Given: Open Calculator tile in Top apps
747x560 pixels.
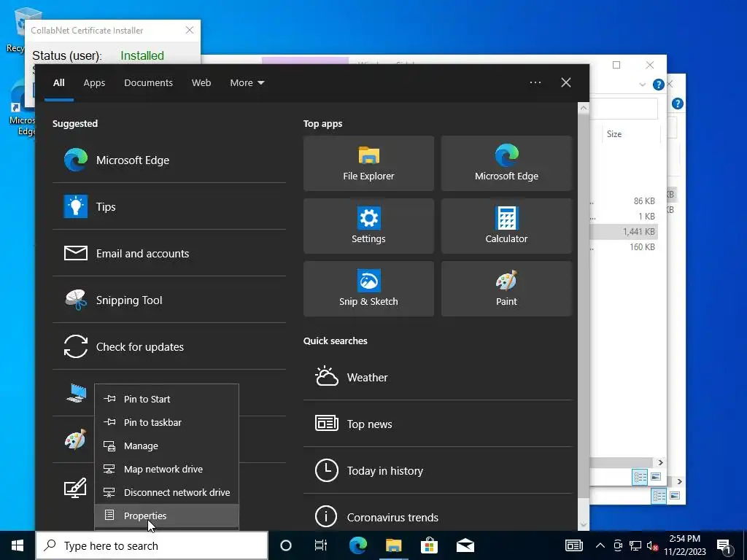Looking at the screenshot, I should tap(506, 226).
